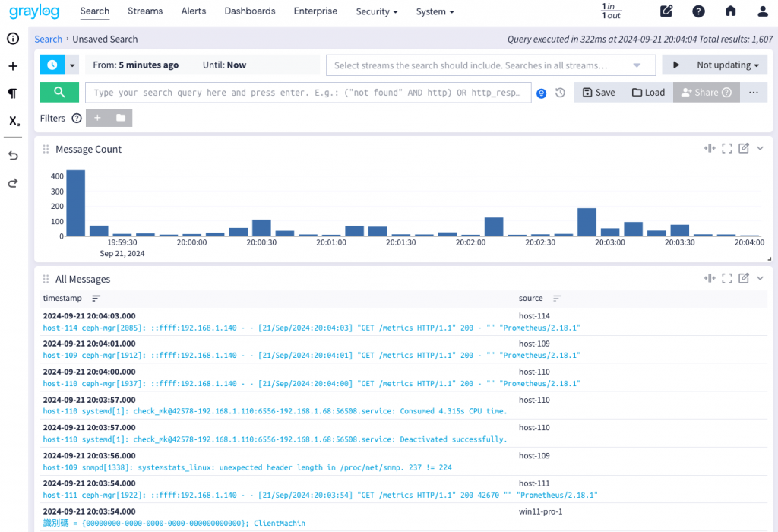Viewport: 778px width, 532px height.
Task: Fit Message Count widget to width
Action: point(710,148)
